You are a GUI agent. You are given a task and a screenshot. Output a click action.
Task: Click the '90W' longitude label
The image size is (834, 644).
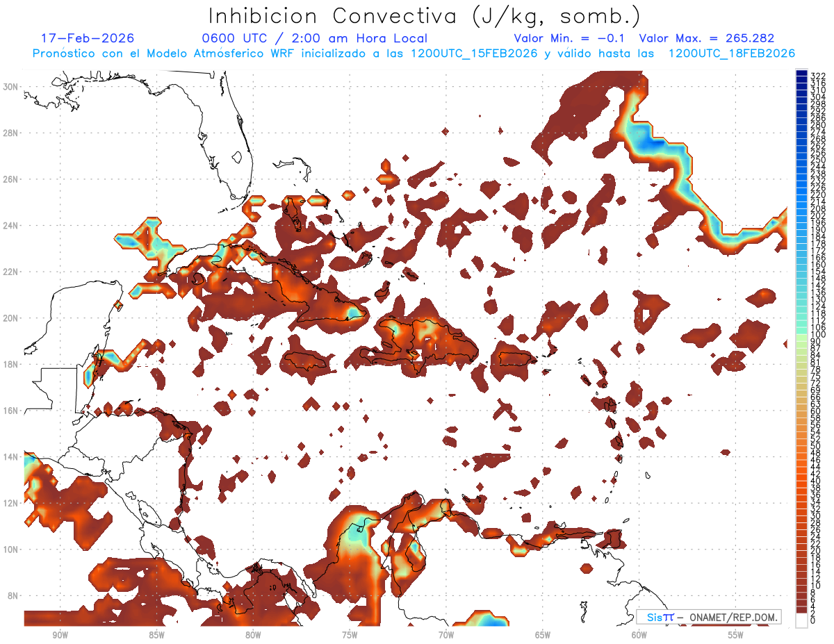click(x=60, y=635)
